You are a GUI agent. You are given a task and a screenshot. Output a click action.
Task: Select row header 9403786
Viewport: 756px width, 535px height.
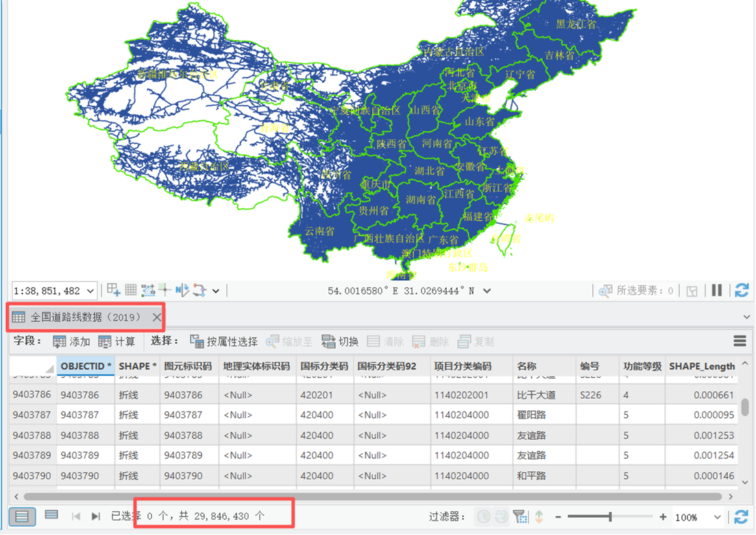pos(32,395)
